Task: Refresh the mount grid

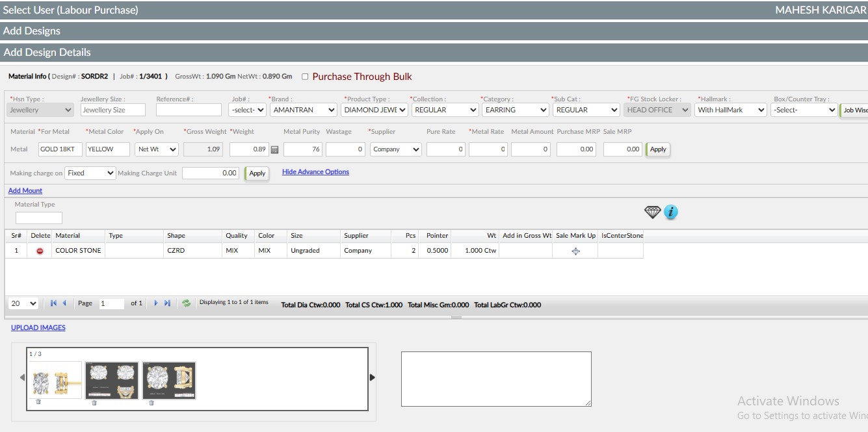Action: [187, 303]
